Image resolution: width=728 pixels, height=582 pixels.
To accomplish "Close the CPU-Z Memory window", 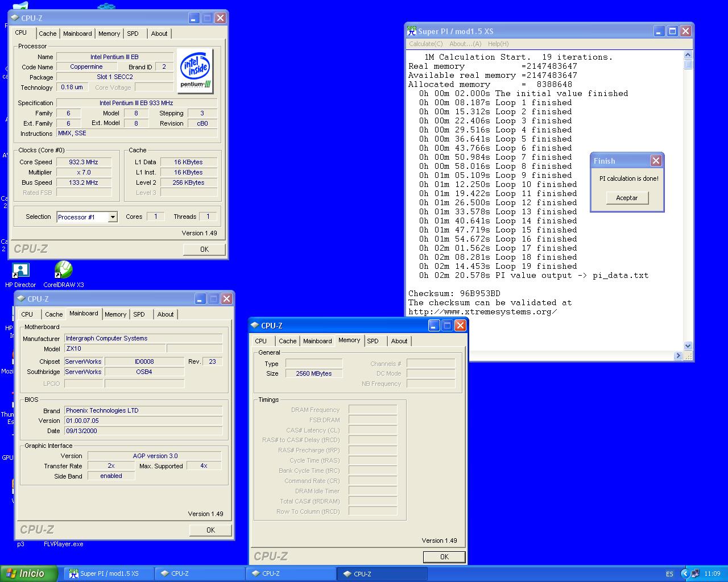I will [460, 325].
